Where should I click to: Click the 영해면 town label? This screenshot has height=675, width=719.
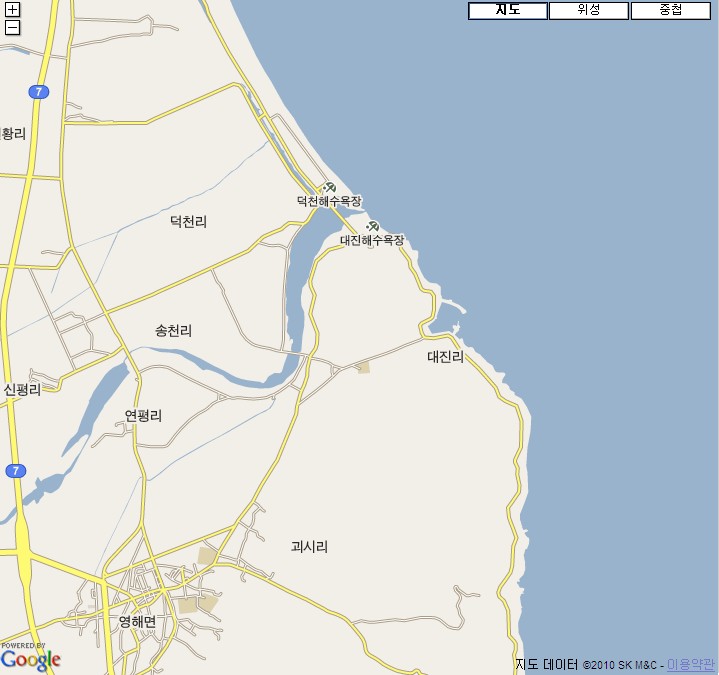click(138, 622)
